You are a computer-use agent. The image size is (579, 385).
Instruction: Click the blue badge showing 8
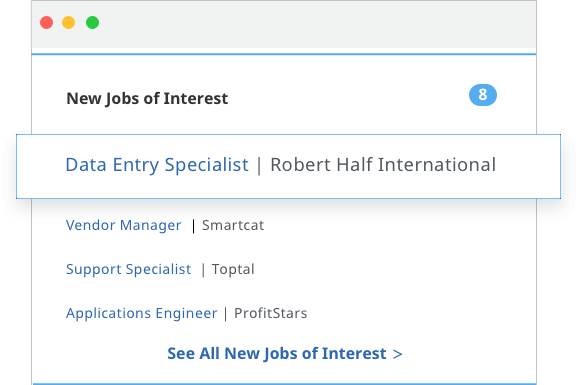coord(483,95)
